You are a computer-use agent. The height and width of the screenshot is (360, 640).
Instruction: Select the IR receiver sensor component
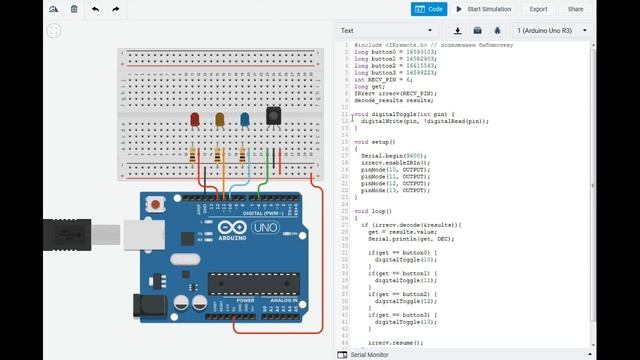tap(273, 116)
